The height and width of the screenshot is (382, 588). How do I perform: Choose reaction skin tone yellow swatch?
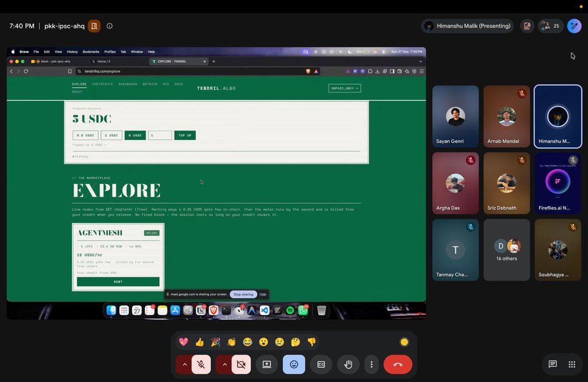point(404,342)
